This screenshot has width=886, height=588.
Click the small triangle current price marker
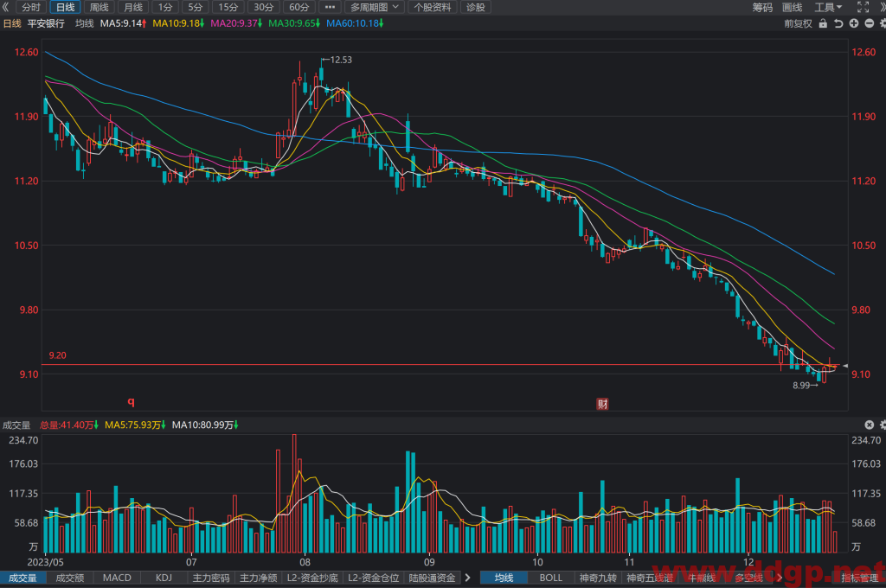pos(845,366)
